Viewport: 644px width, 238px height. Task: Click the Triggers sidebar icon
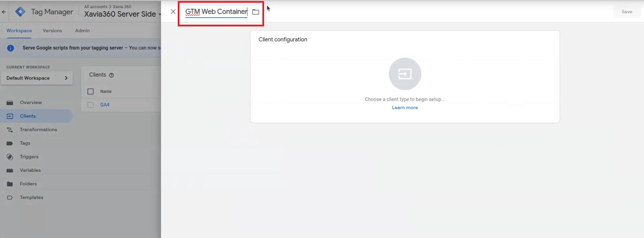click(10, 157)
